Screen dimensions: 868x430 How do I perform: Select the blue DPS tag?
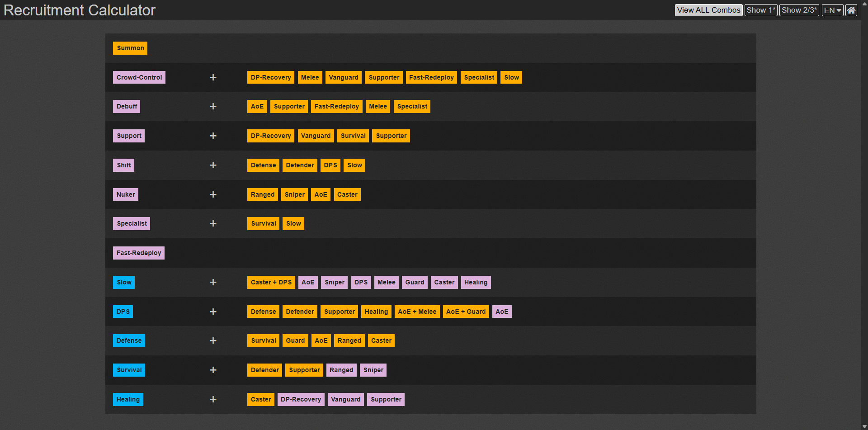123,312
